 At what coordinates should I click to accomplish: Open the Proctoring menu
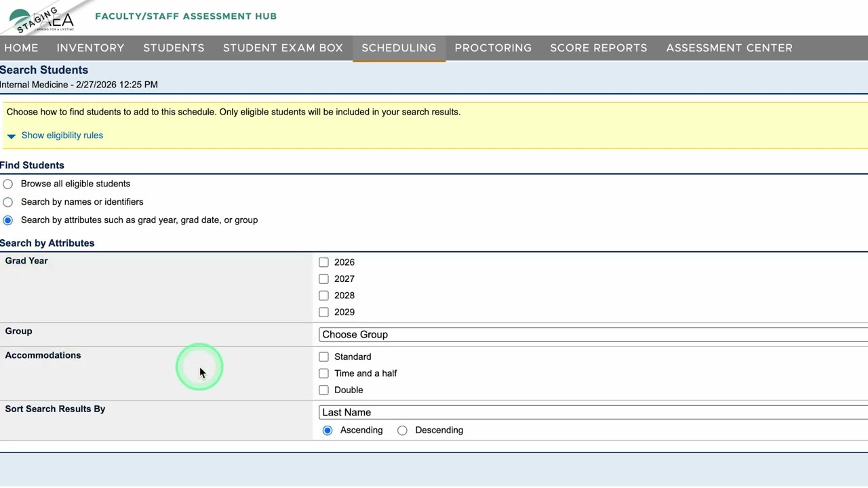[493, 48]
